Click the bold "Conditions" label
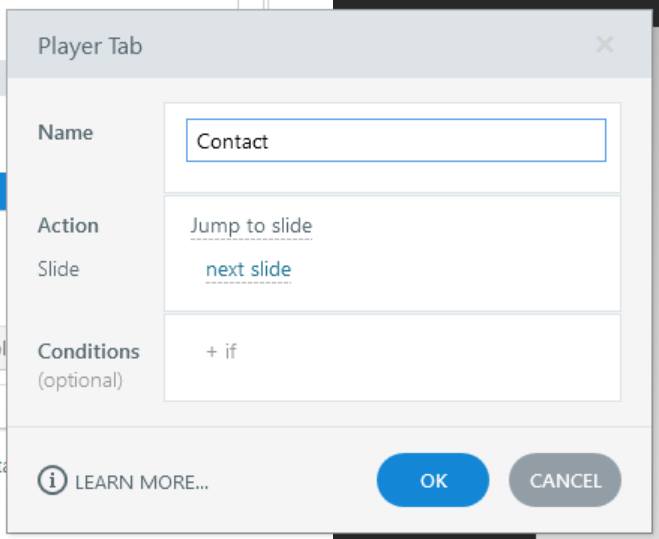659x539 pixels. 88,352
